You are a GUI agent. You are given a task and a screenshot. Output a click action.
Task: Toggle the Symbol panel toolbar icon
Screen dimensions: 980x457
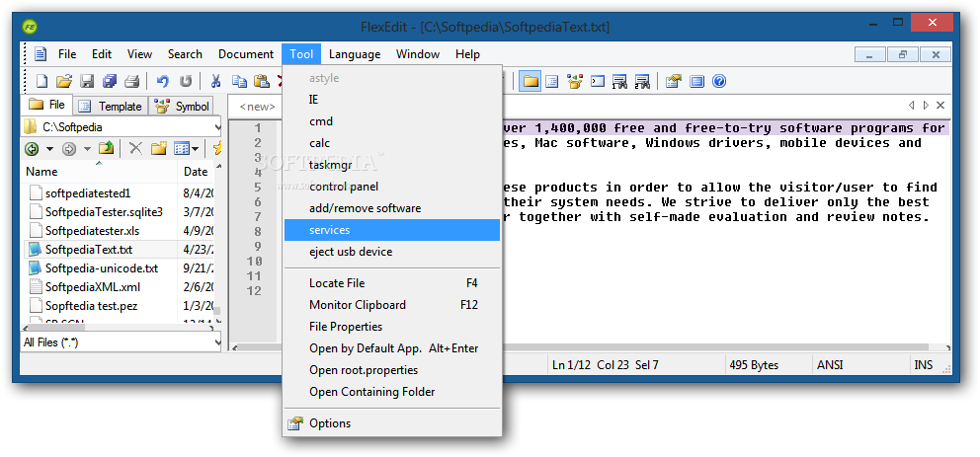[575, 81]
